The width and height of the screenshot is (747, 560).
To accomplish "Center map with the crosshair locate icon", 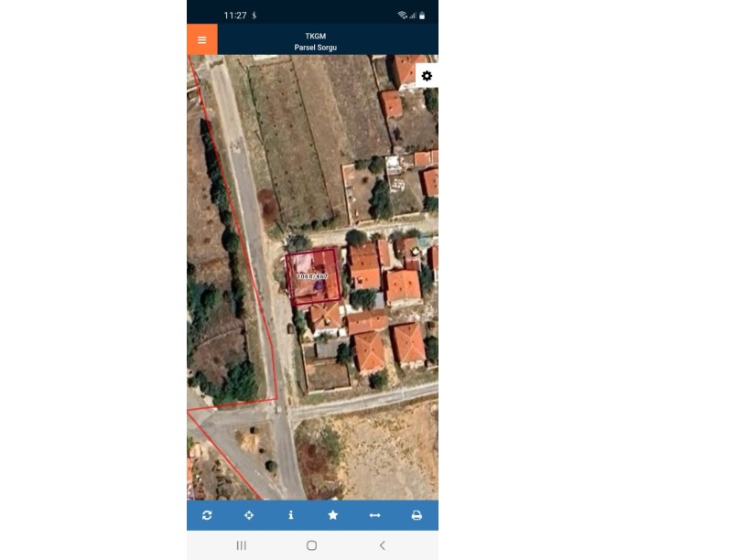I will 249,515.
